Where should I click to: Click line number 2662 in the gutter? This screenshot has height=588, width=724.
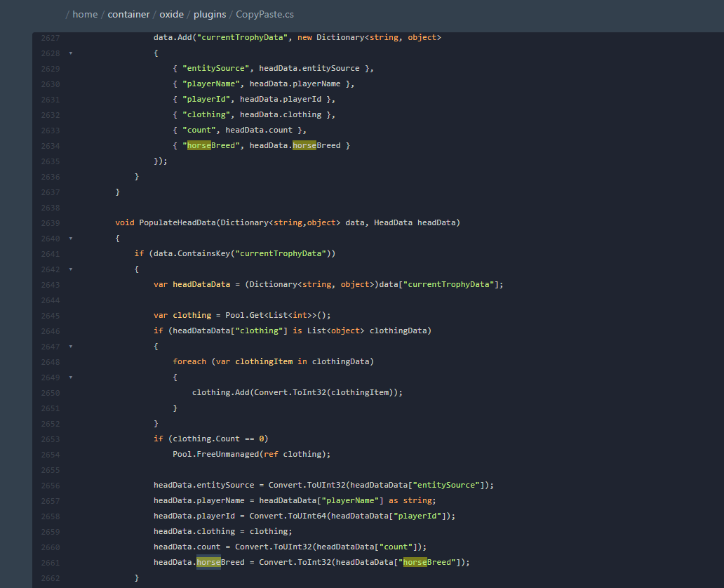[x=50, y=577]
